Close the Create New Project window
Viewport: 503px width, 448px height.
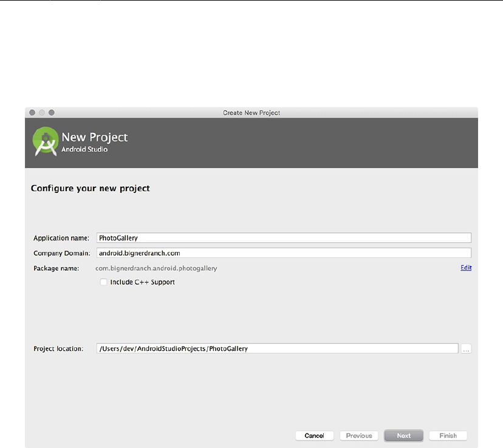32,112
